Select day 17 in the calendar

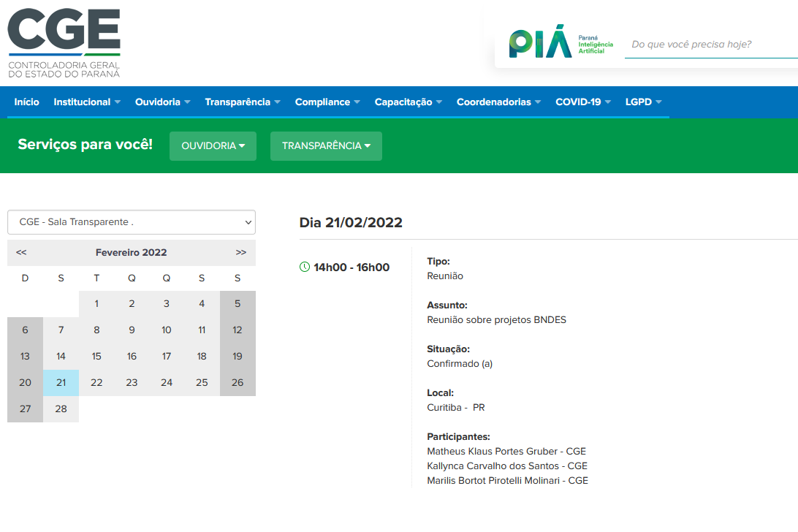167,357
